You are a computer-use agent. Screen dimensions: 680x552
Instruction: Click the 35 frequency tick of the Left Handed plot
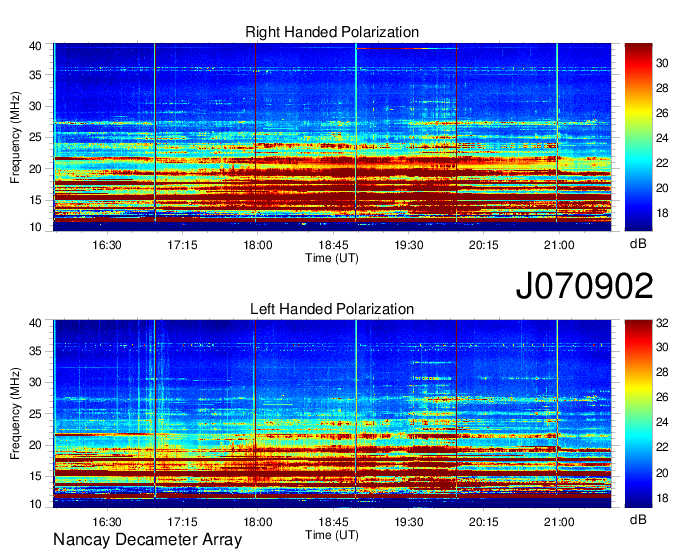pos(36,351)
